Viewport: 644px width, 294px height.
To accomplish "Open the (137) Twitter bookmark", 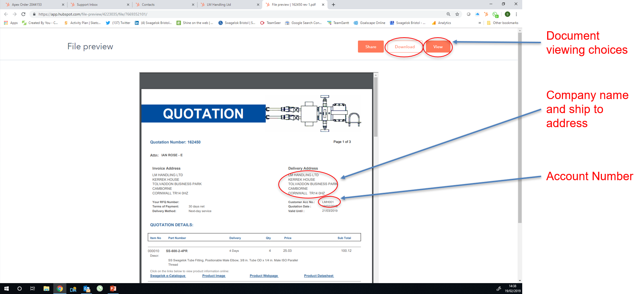I will click(x=118, y=23).
